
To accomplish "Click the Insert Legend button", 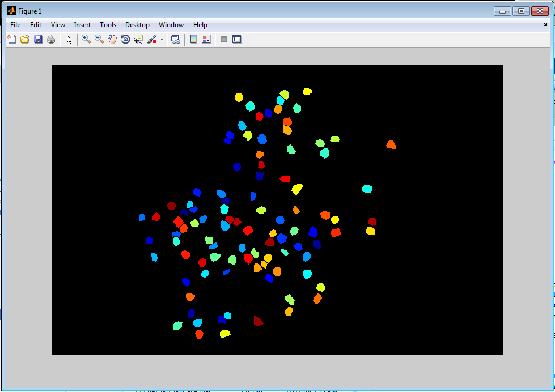I will click(x=206, y=39).
